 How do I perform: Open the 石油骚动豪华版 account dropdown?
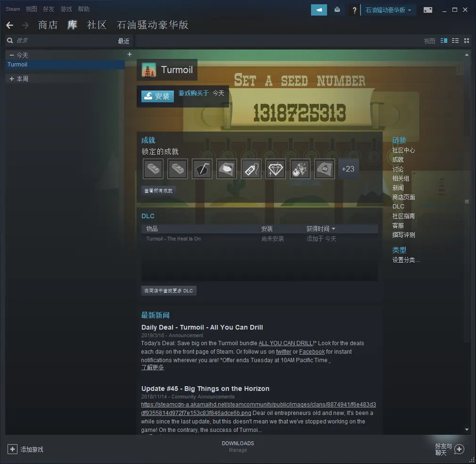388,10
